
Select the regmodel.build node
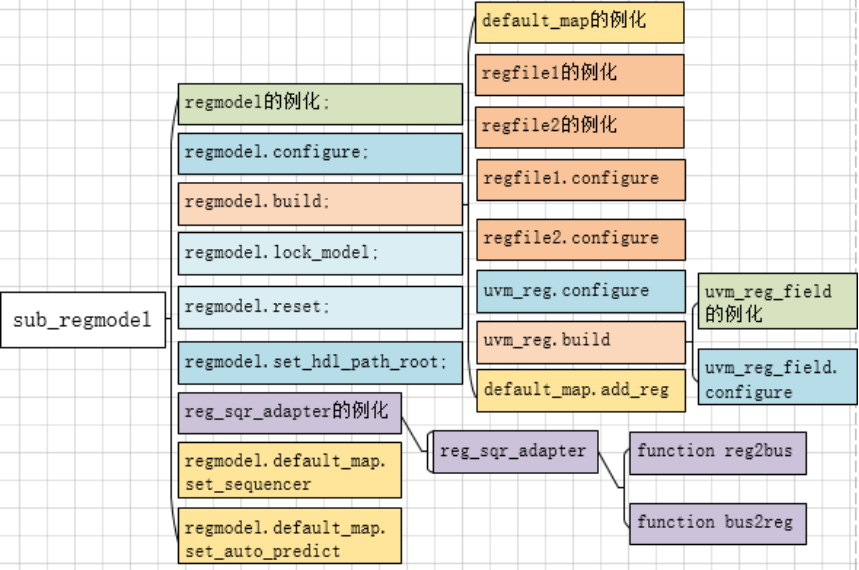coord(320,204)
